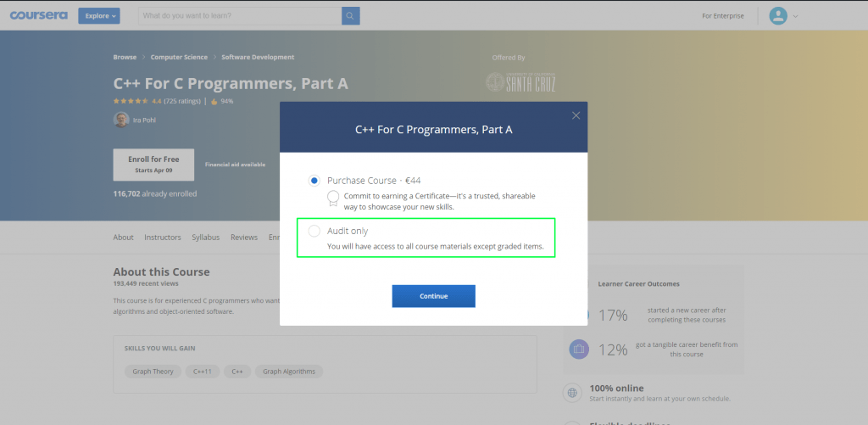Click the briefcase career benefit icon
The image size is (868, 425).
pos(579,350)
